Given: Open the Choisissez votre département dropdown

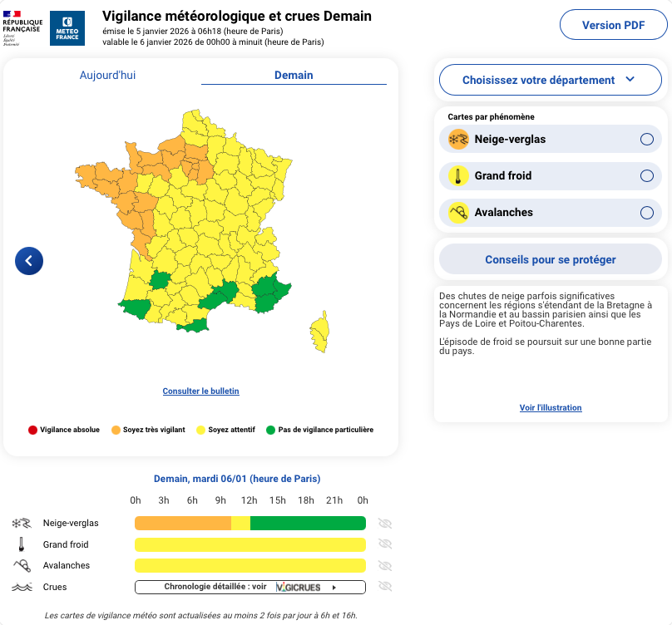Looking at the screenshot, I should click(550, 80).
